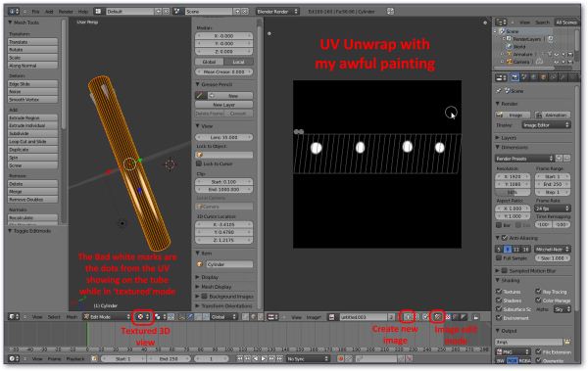Click the output folder browse icon
The width and height of the screenshot is (588, 371).
[567, 342]
